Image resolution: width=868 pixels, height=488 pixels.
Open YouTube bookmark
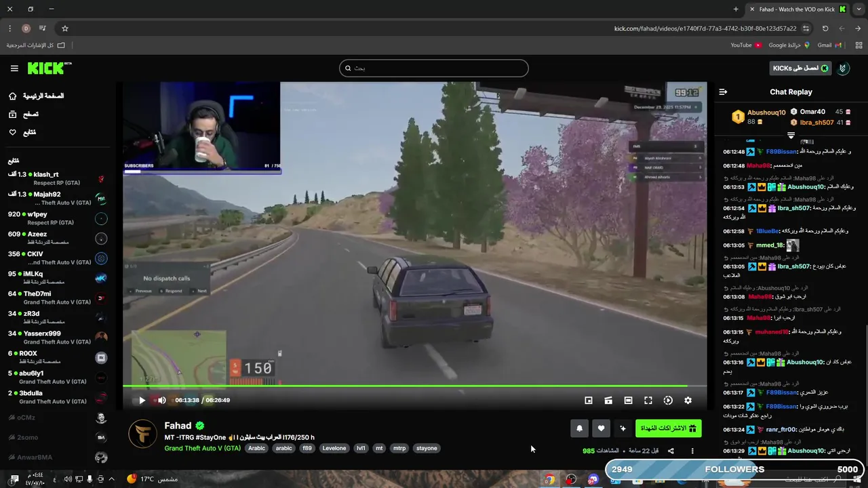point(746,45)
